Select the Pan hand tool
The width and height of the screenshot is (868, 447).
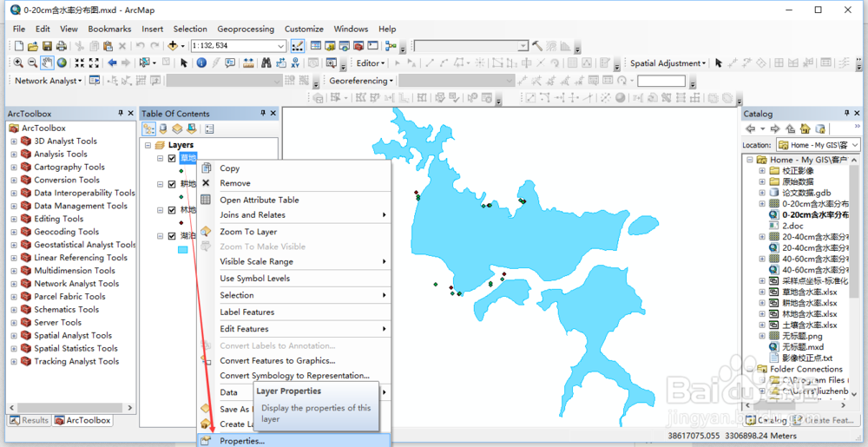(47, 63)
